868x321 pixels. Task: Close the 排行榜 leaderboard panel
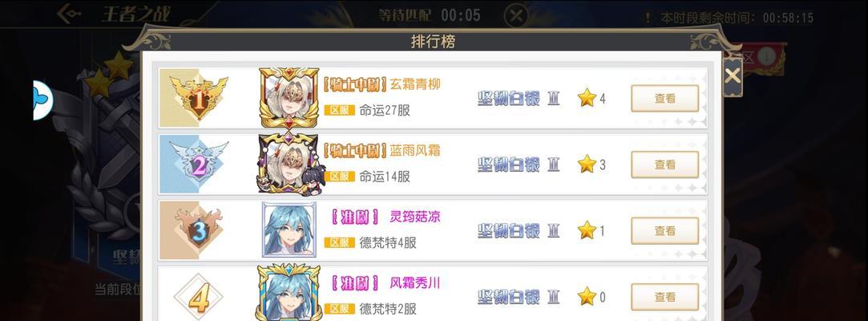coord(733,76)
